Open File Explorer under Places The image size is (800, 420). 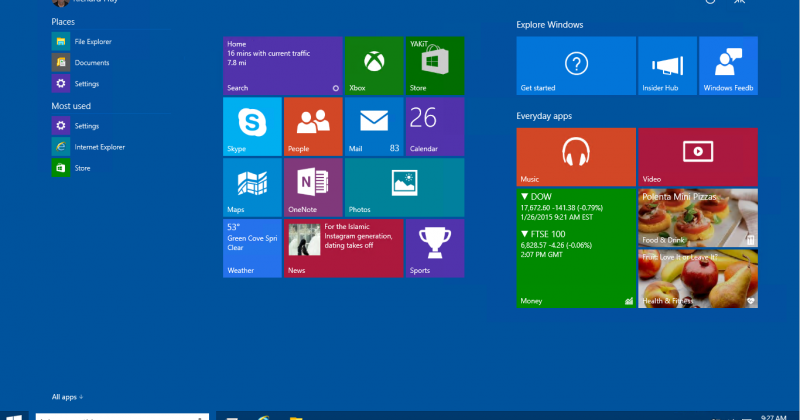pyautogui.click(x=82, y=41)
